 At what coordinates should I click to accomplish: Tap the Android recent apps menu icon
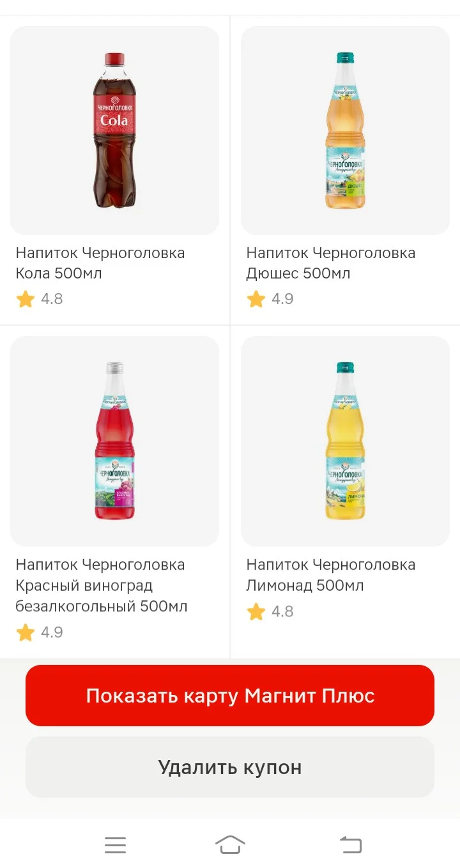pos(116,845)
